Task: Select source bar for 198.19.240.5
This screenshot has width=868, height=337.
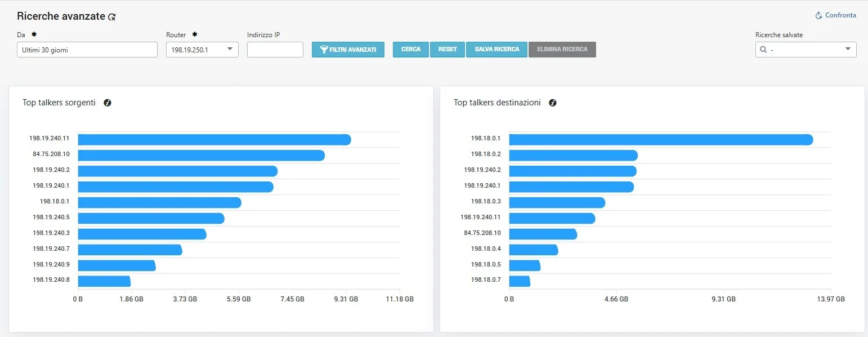Action: tap(151, 219)
